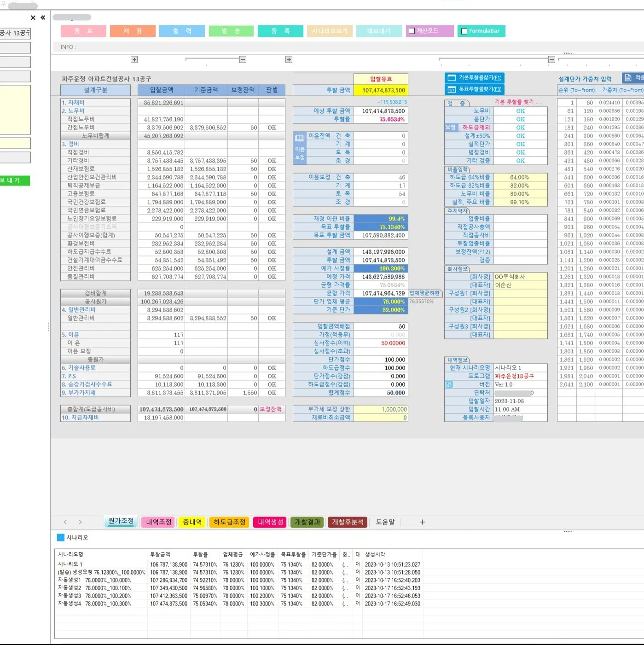The width and height of the screenshot is (644, 645).
Task: Select the 목표 투찰률 75.1340% cell
Action: coord(381,227)
